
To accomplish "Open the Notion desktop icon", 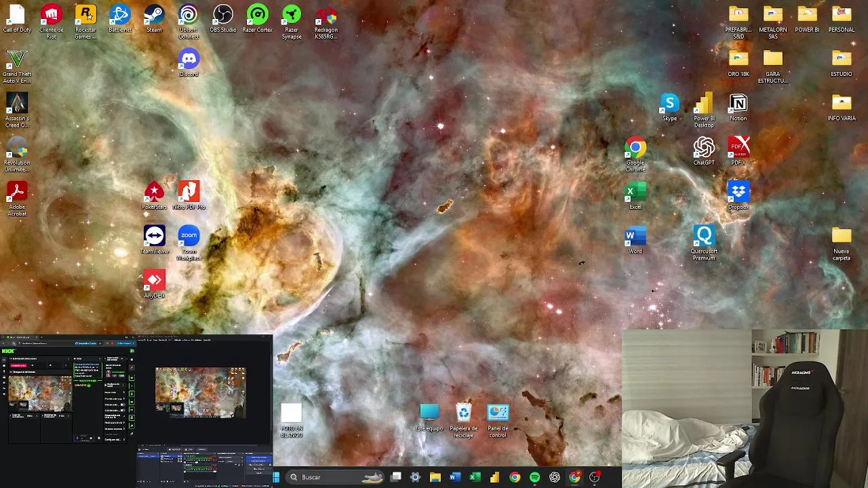I will click(738, 108).
